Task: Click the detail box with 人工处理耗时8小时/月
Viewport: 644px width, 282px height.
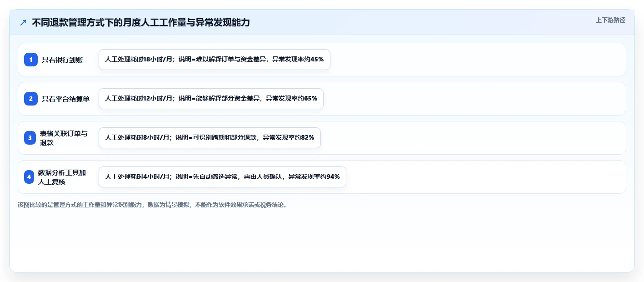Action: point(210,138)
